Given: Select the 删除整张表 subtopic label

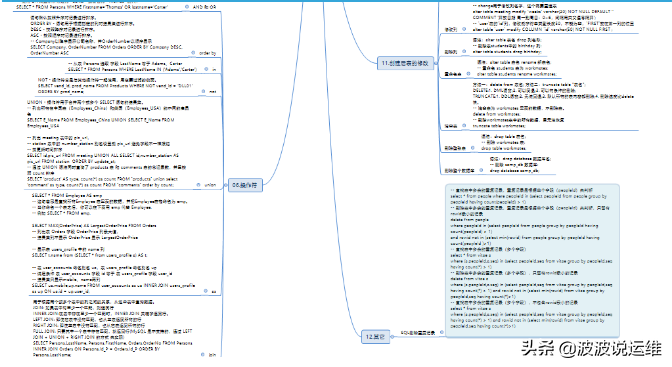Looking at the screenshot, I should (455, 148).
